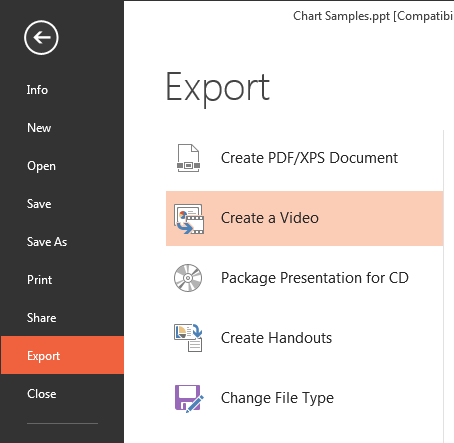Click the Create PDF/XPS Document icon
Viewport: 454px width, 443px height.
[188, 158]
